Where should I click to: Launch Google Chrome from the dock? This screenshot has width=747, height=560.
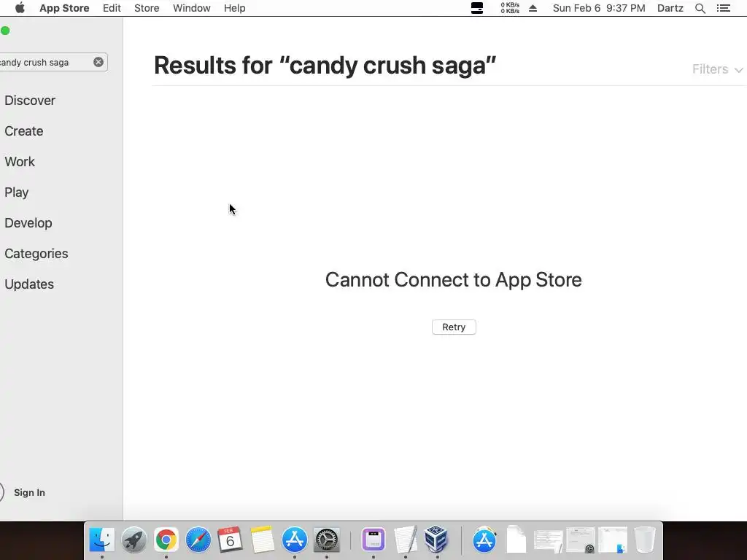[166, 540]
